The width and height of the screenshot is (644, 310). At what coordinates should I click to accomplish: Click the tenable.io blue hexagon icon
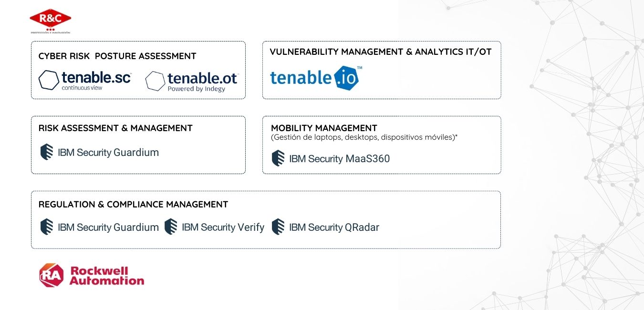coord(346,79)
